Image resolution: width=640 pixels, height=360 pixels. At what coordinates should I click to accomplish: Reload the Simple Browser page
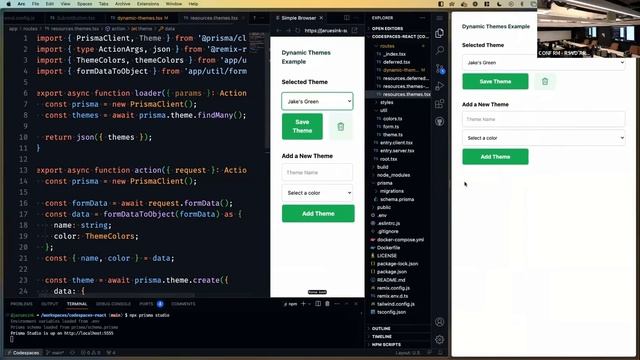[298, 30]
